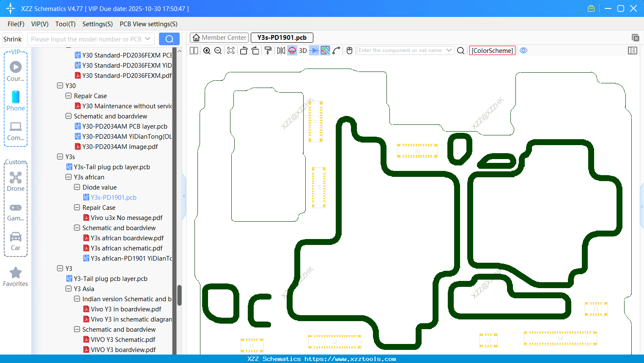Collapse the Y3s tree node
The image size is (644, 363).
[60, 157]
